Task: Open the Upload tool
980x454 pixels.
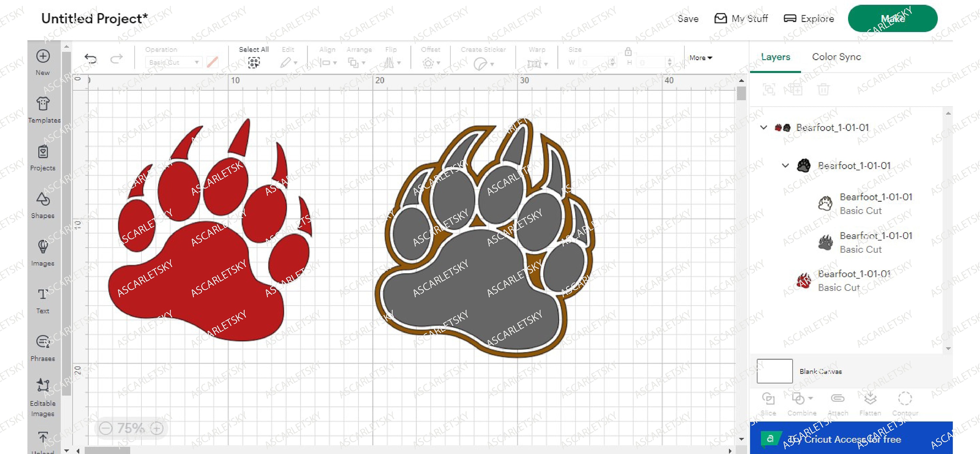Action: [x=42, y=438]
